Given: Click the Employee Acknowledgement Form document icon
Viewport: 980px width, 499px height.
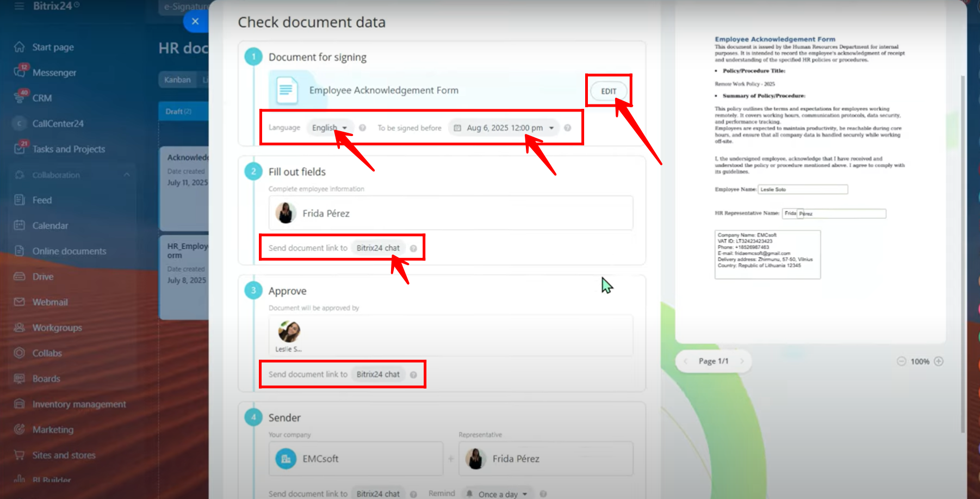Looking at the screenshot, I should (287, 90).
